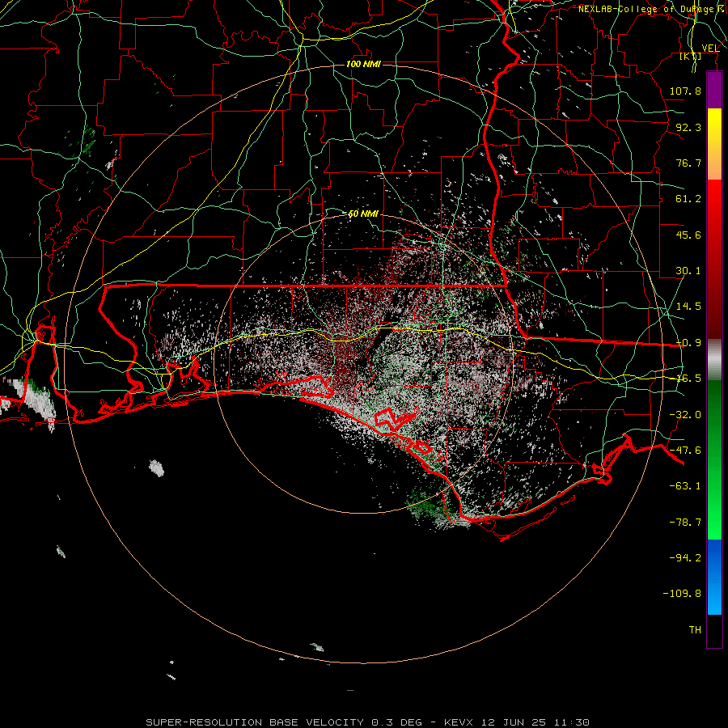This screenshot has width=728, height=728.
Task: Select the -16.5 legend value
Action: click(x=688, y=379)
